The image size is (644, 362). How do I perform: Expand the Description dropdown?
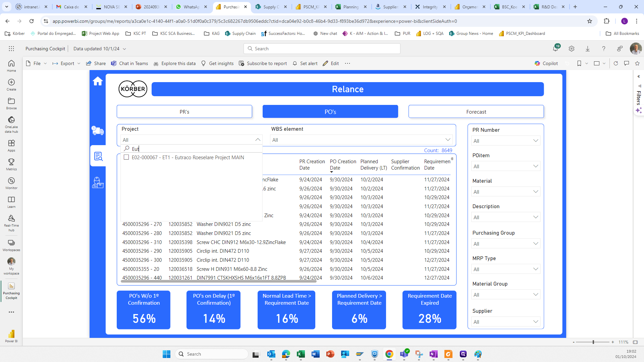coord(536,217)
